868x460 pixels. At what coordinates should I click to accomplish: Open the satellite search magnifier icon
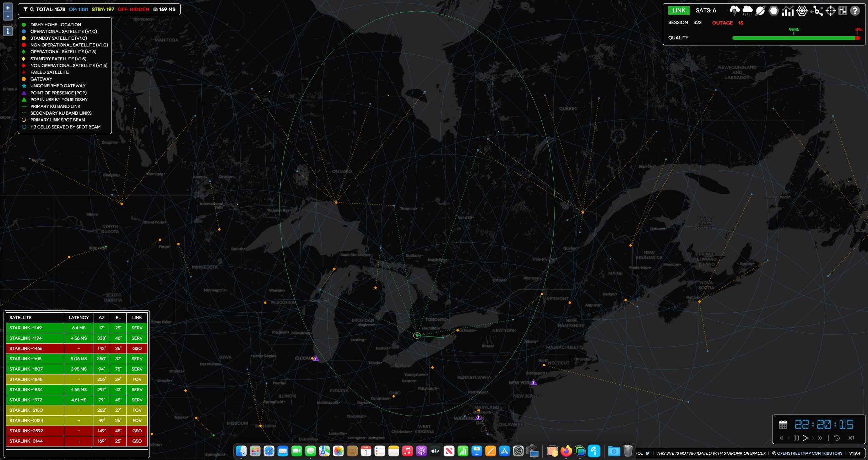pyautogui.click(x=32, y=10)
